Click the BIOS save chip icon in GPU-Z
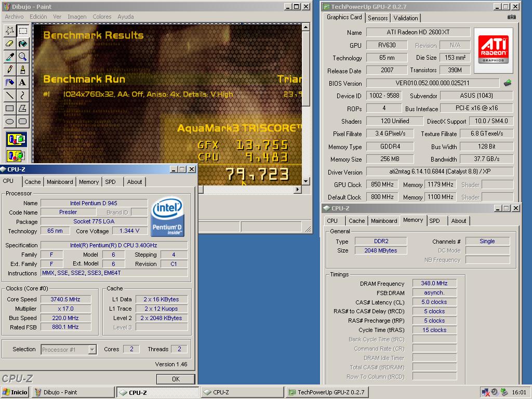 (x=507, y=83)
